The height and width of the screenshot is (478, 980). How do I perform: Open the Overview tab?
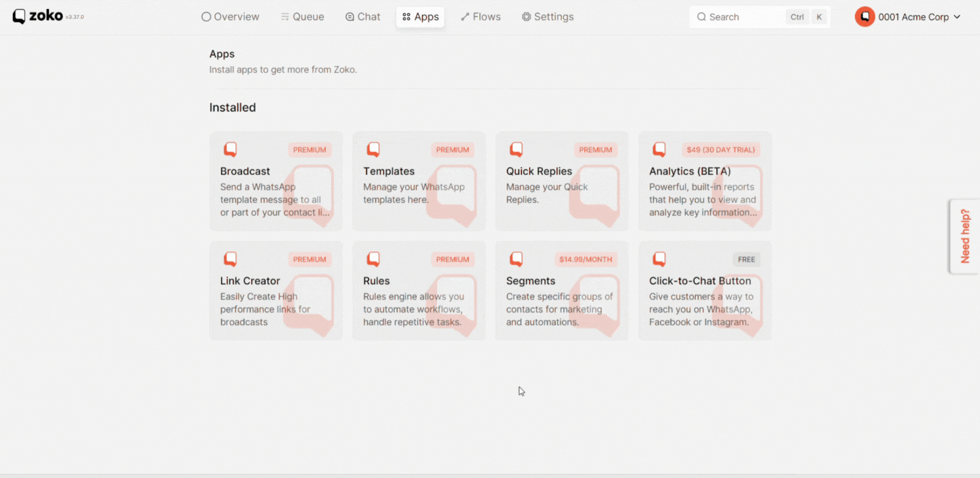click(x=230, y=17)
